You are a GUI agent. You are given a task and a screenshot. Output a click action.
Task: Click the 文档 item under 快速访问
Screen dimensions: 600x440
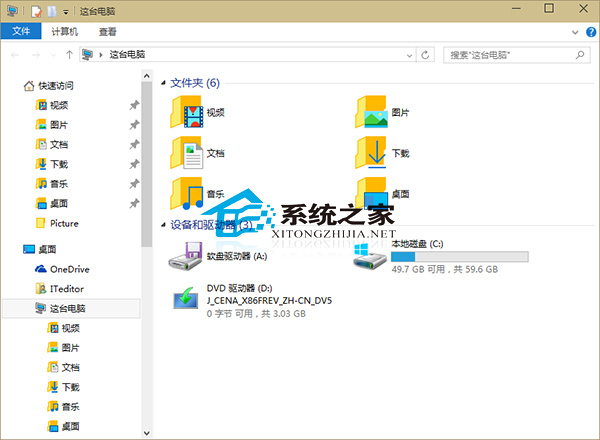point(52,144)
